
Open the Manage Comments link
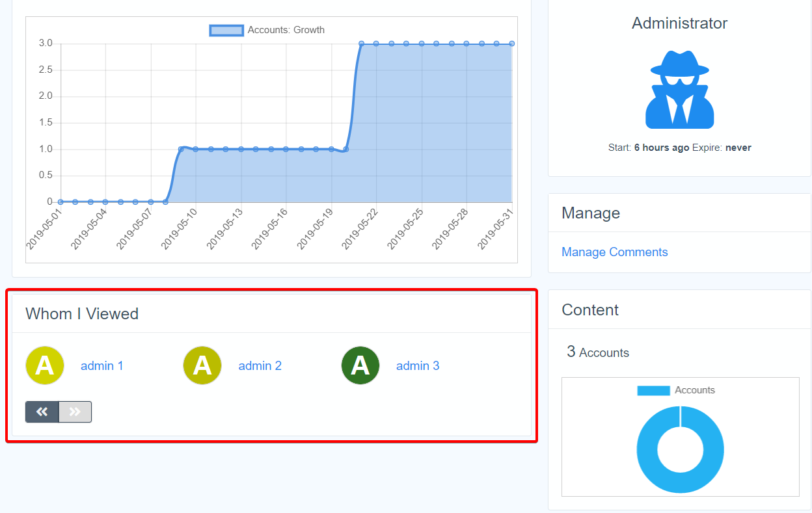(x=614, y=252)
